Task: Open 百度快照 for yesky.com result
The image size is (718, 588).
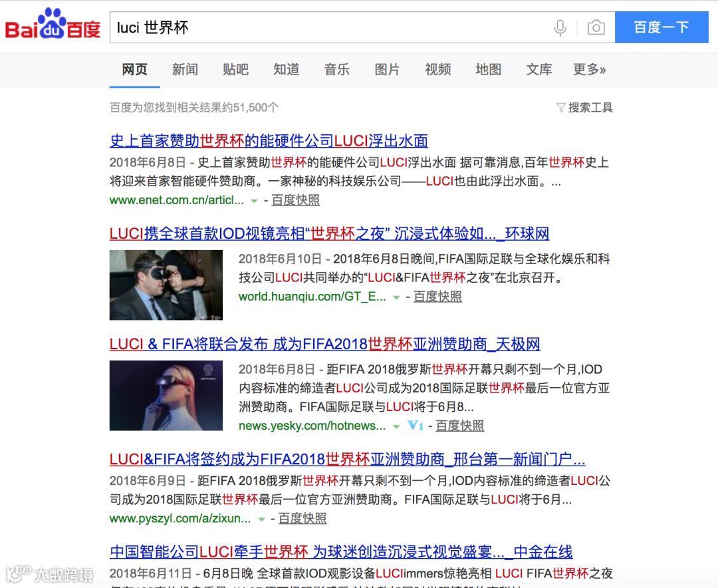Action: point(459,426)
